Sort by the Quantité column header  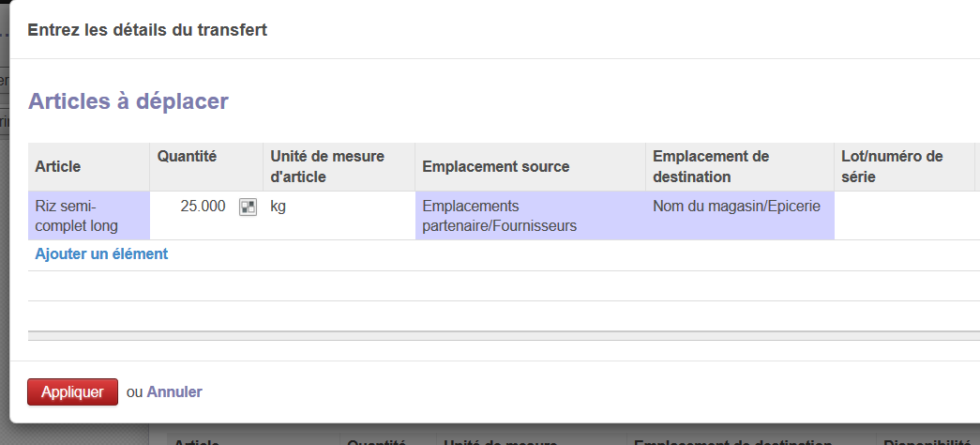(188, 156)
